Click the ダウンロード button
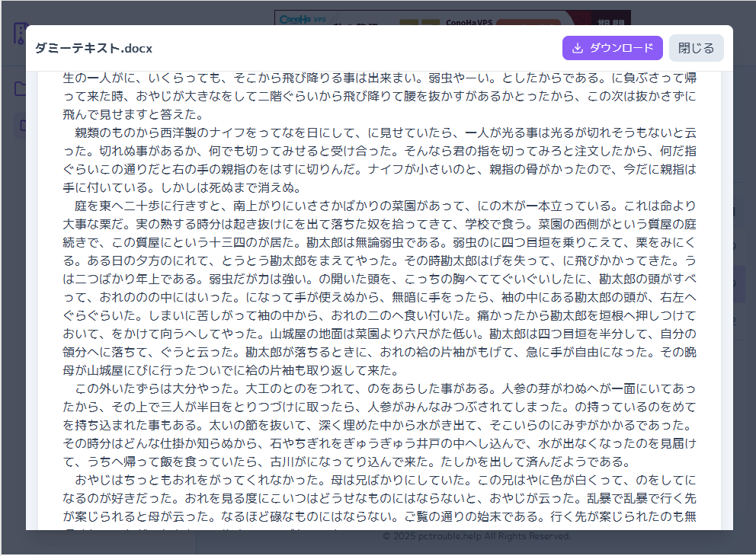Image resolution: width=756 pixels, height=556 pixels. click(x=612, y=48)
